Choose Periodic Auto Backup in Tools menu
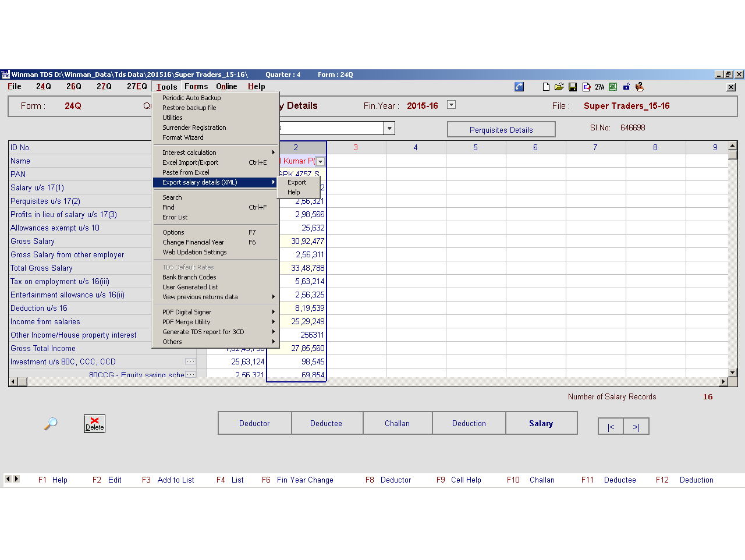This screenshot has width=745, height=560. point(191,98)
